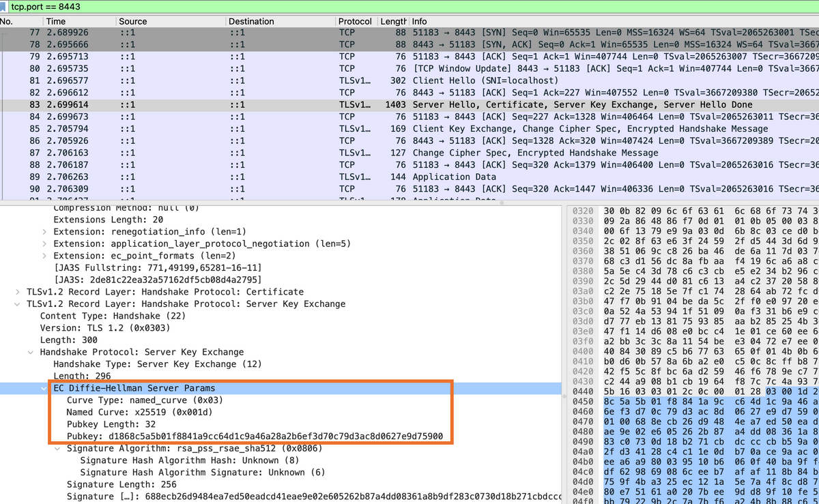Viewport: 819px width, 504px height.
Task: Sort packets by the Source column header
Action: click(x=171, y=21)
